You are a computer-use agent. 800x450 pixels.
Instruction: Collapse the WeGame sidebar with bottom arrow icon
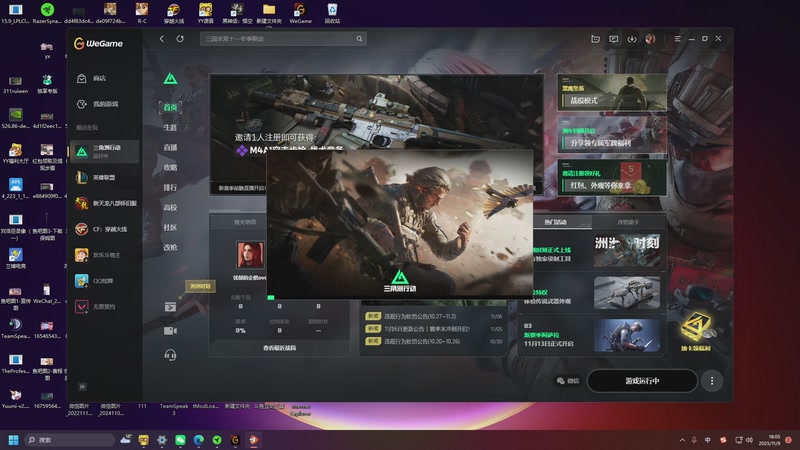(82, 387)
